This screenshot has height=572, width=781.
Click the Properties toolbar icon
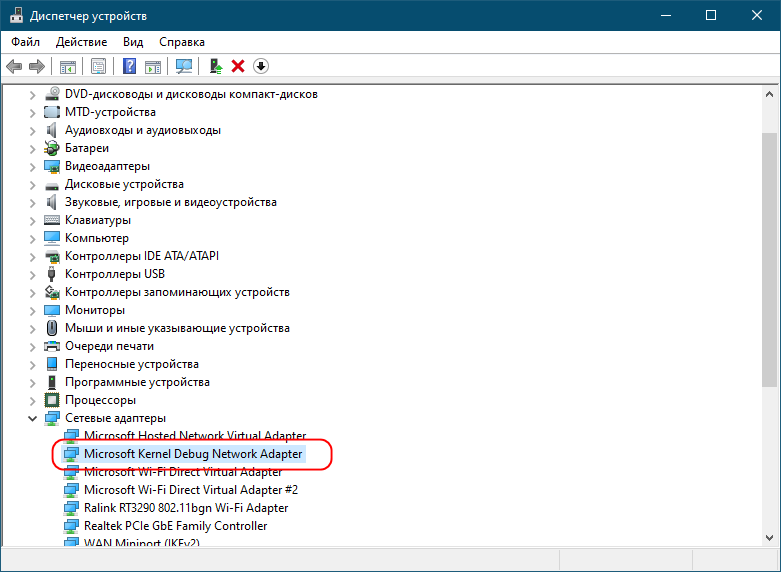[x=98, y=66]
